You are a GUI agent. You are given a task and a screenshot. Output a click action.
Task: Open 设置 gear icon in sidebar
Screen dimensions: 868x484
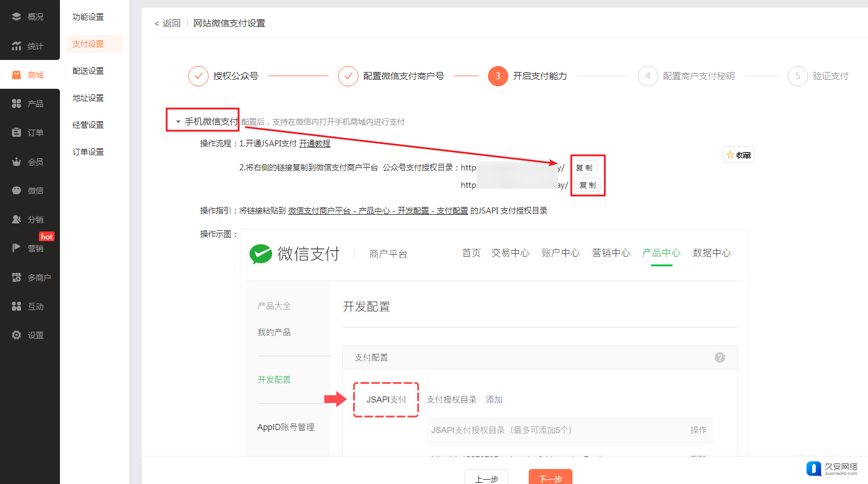[17, 335]
